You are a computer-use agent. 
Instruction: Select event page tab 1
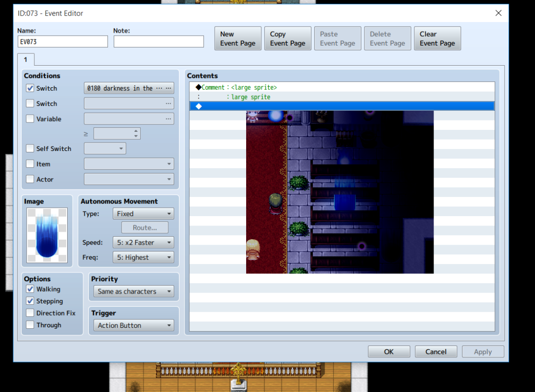25,60
